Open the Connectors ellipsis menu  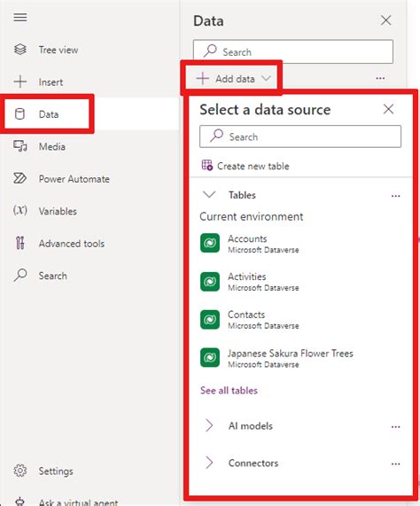pos(395,463)
